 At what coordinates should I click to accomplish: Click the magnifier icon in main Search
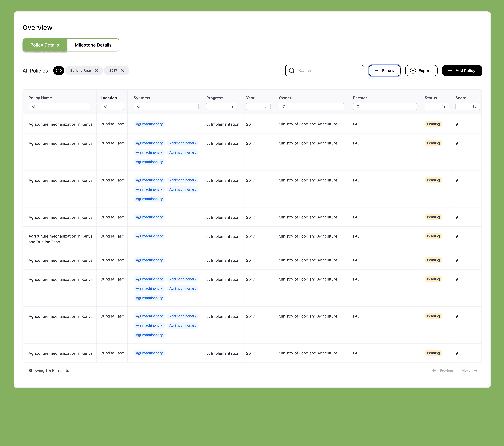(292, 71)
